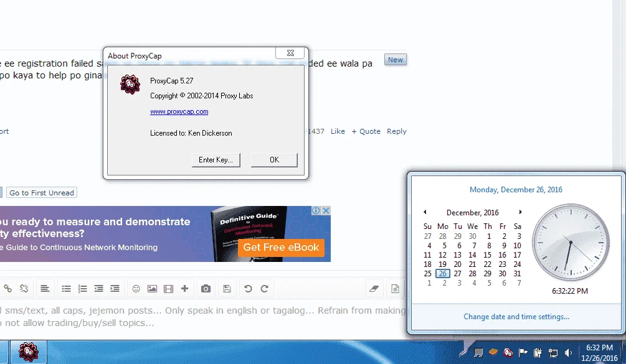
Task: Click the ad info icon on banner
Action: click(316, 210)
